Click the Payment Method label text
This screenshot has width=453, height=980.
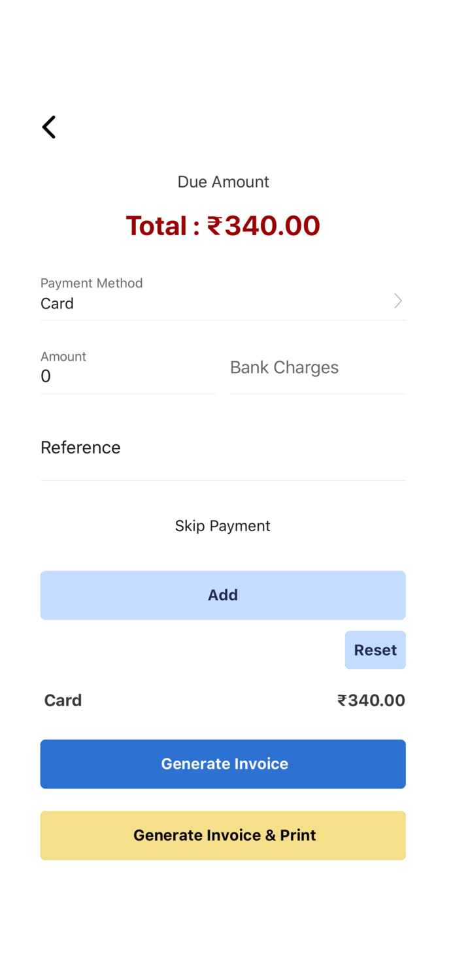92,283
